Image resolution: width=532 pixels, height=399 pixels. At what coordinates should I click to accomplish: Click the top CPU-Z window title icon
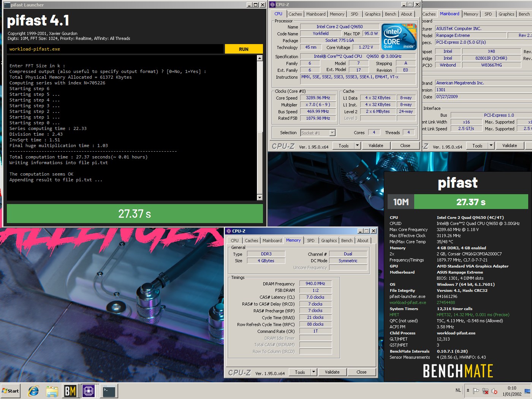272,5
